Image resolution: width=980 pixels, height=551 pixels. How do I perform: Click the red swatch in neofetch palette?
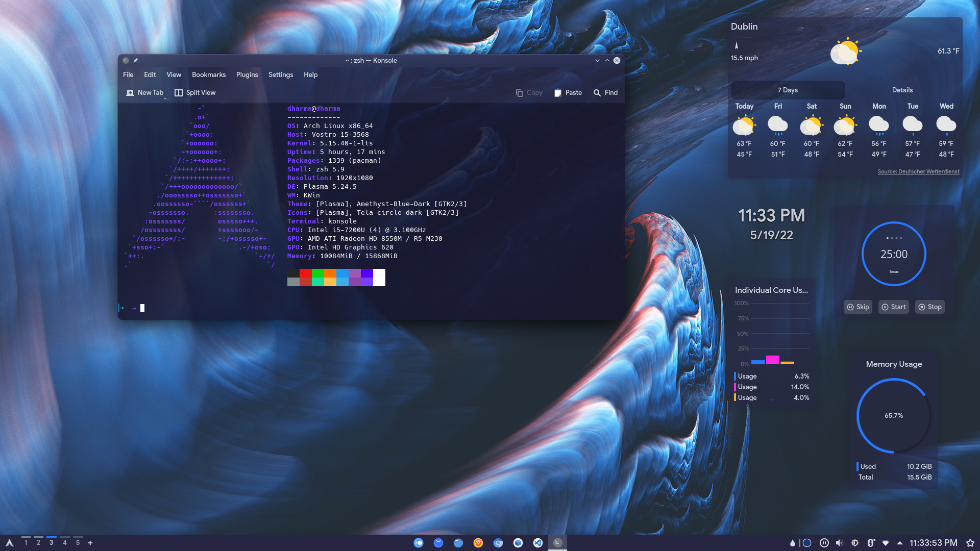[x=306, y=273]
